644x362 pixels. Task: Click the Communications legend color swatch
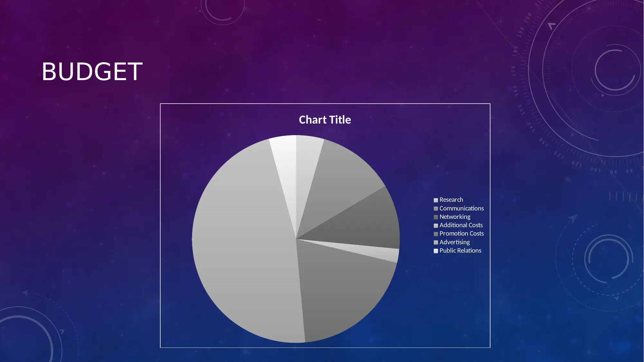(436, 209)
